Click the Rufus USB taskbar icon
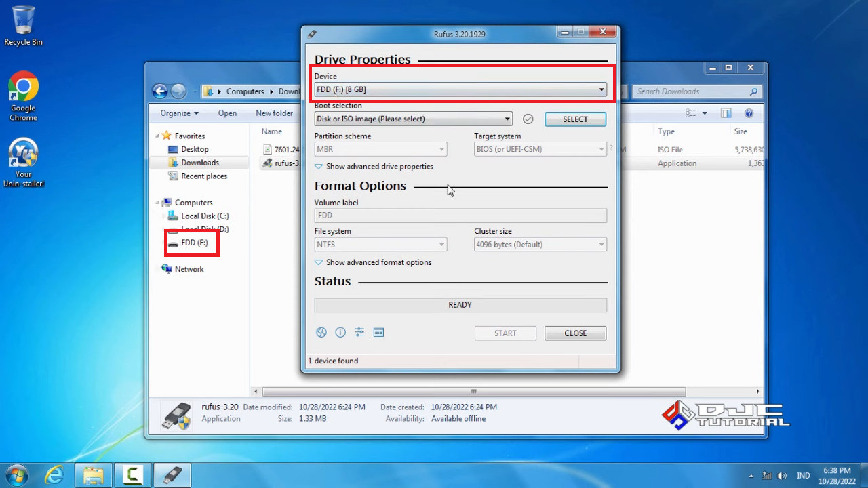Viewport: 868px width, 488px height. tap(172, 475)
